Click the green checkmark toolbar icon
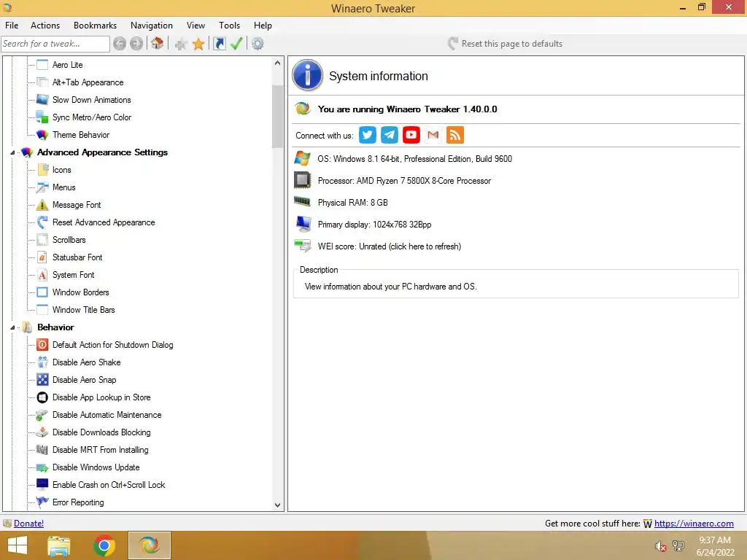Image resolution: width=747 pixels, height=560 pixels. (236, 44)
